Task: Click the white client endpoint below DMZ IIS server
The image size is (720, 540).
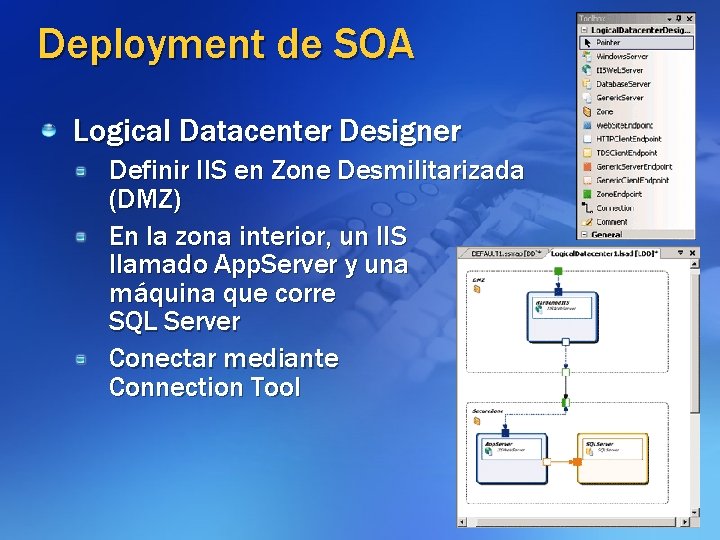Action: [566, 342]
